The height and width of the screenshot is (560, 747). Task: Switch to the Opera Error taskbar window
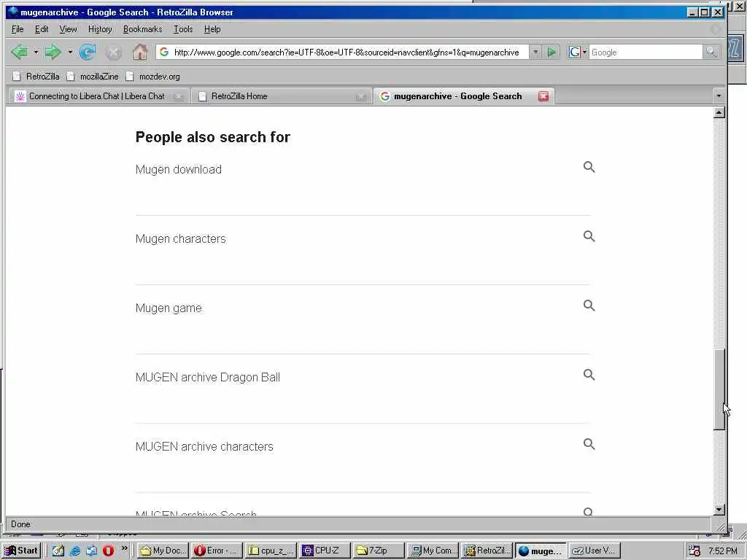217,551
